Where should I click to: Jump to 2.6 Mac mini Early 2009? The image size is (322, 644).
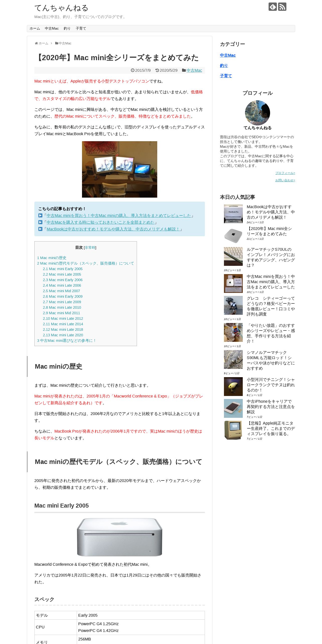[x=63, y=296]
